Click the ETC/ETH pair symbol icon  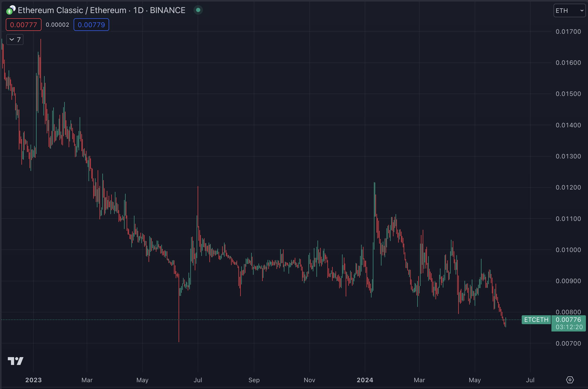click(11, 10)
